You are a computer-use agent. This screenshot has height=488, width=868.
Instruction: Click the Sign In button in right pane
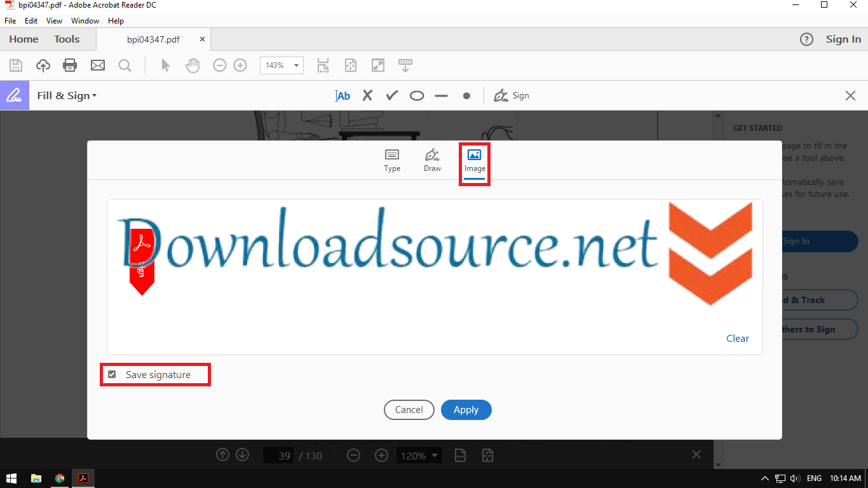[x=819, y=241]
